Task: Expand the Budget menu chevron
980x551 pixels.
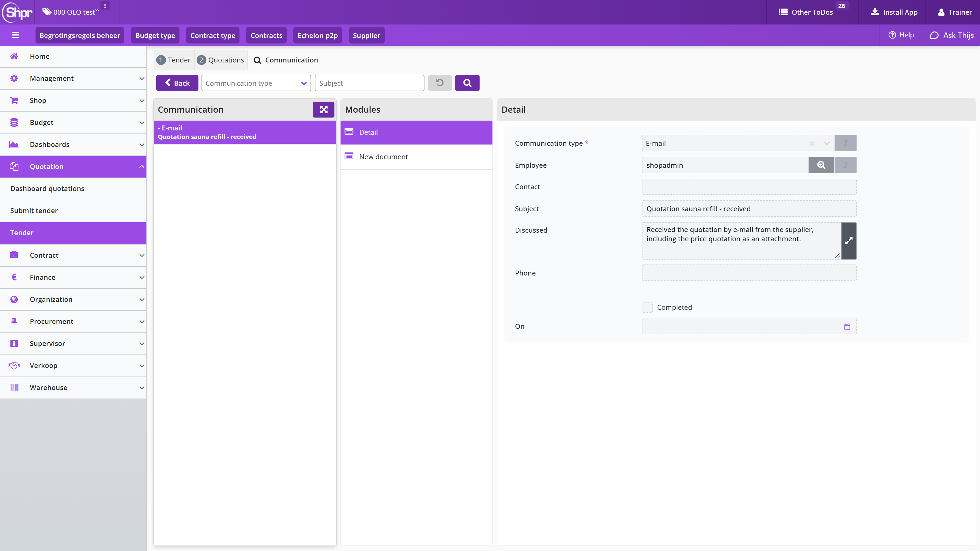Action: pos(141,122)
